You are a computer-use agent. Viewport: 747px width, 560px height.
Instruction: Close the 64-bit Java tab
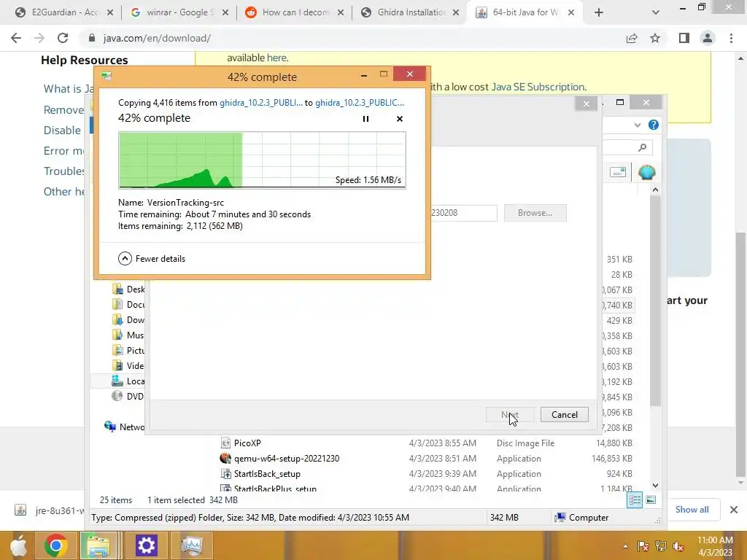coord(571,12)
